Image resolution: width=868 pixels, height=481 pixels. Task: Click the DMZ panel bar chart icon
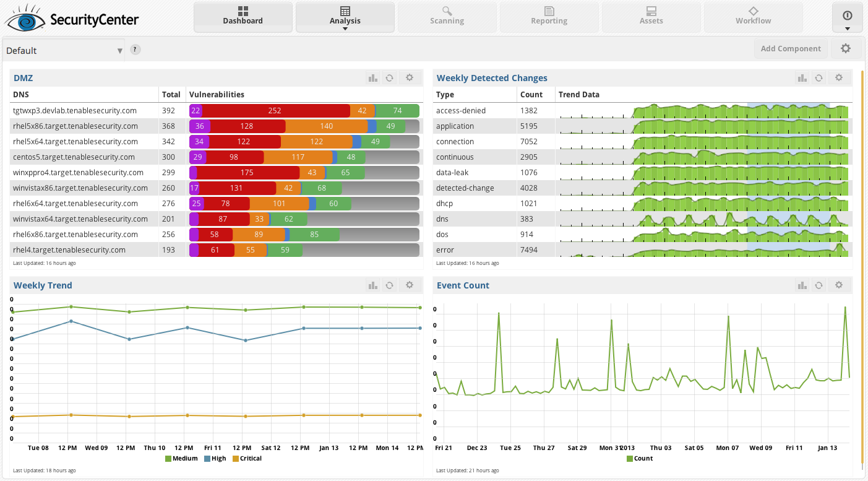click(x=372, y=78)
